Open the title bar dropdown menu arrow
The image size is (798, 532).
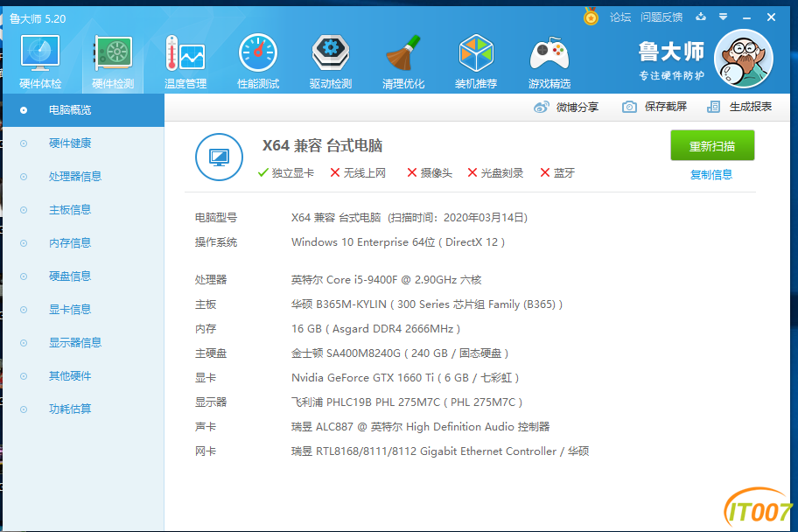[x=723, y=17]
